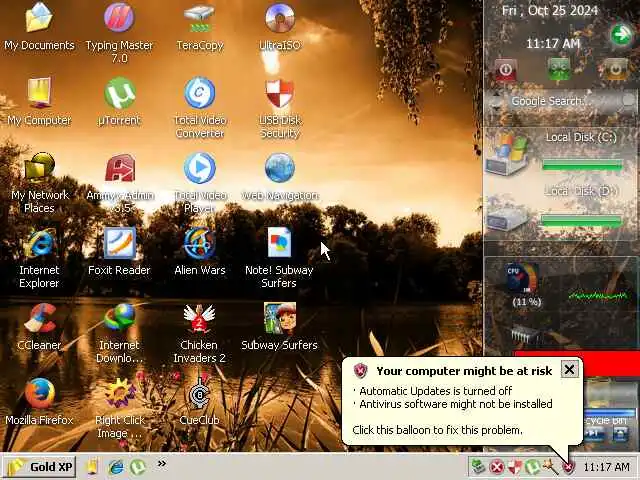
Task: Launch Typing Master 7.0 from desktop
Action: click(x=119, y=18)
